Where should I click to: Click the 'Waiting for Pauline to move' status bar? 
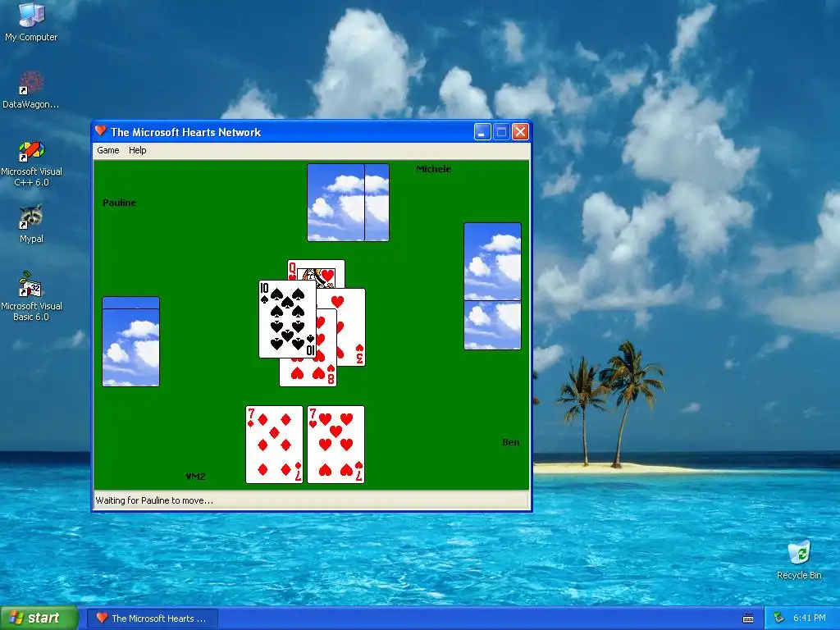[x=311, y=500]
